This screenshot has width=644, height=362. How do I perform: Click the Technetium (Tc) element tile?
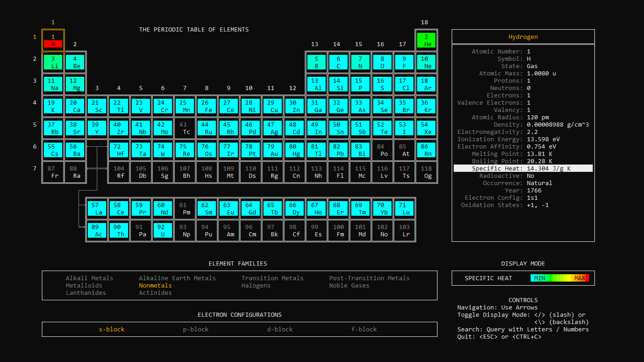click(185, 128)
